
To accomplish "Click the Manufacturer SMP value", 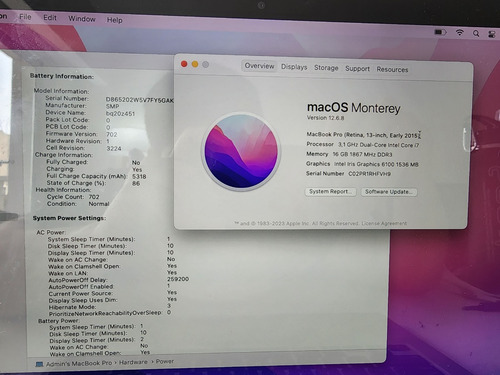I will 112,106.
